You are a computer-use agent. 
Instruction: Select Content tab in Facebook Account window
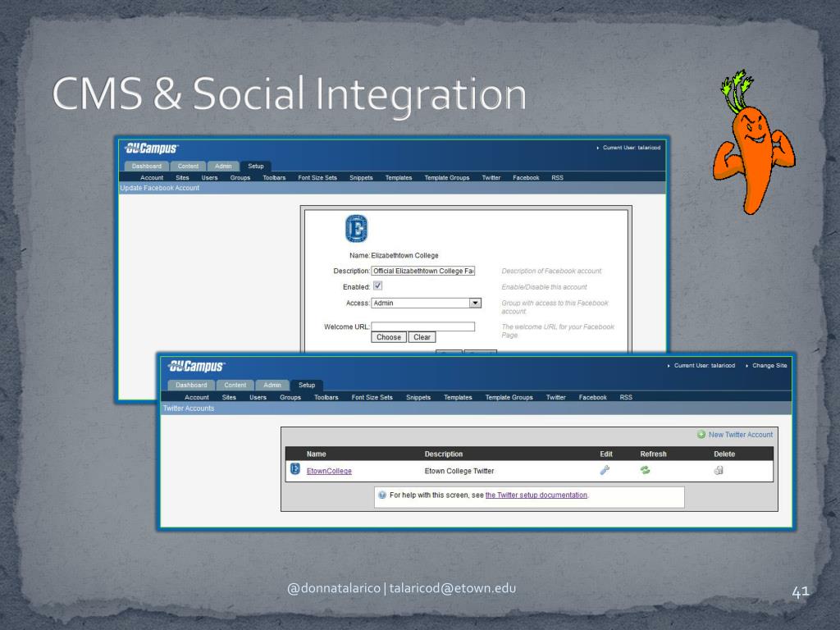[x=188, y=166]
